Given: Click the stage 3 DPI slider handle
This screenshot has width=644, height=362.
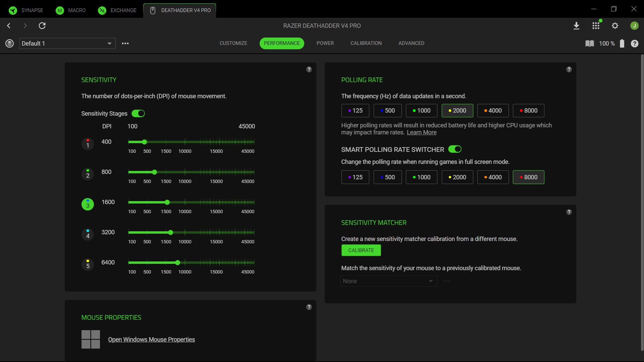Looking at the screenshot, I should pyautogui.click(x=167, y=202).
